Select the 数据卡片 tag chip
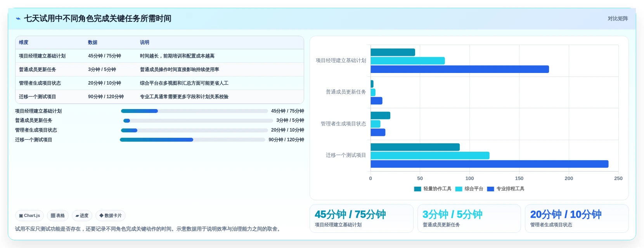644x248 pixels. tap(111, 215)
